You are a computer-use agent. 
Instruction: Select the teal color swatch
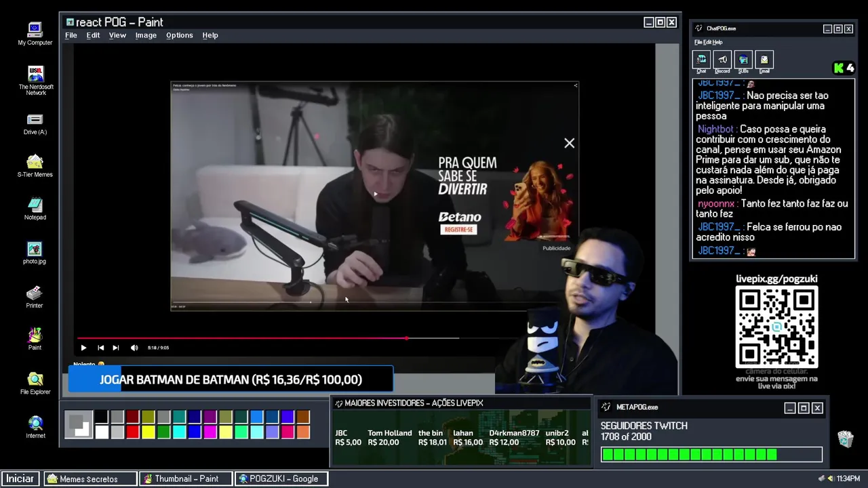(x=179, y=418)
